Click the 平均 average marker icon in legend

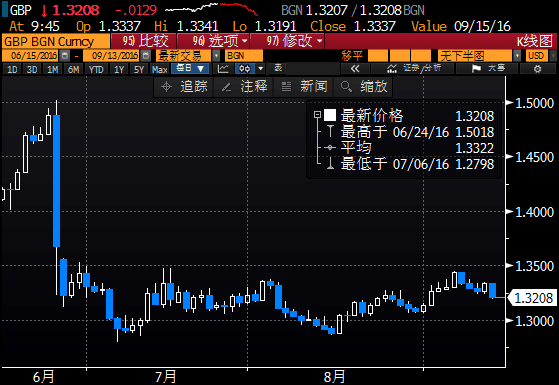(x=330, y=148)
